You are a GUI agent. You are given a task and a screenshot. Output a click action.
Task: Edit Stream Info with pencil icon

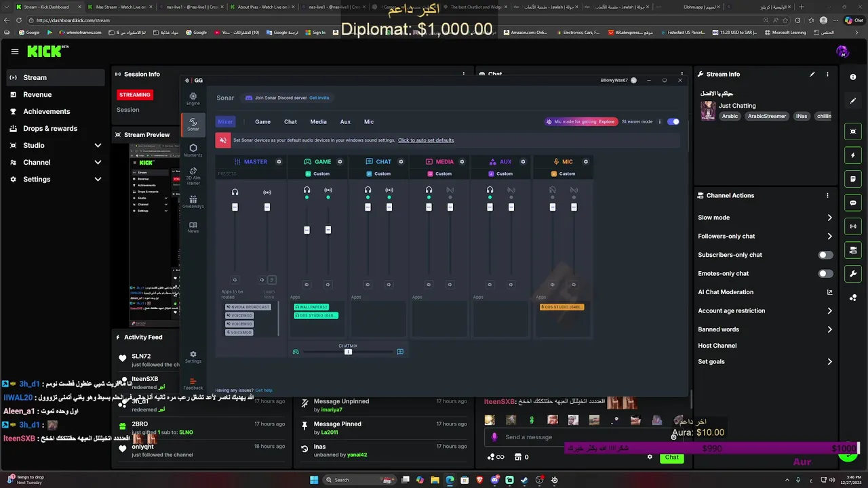(812, 74)
